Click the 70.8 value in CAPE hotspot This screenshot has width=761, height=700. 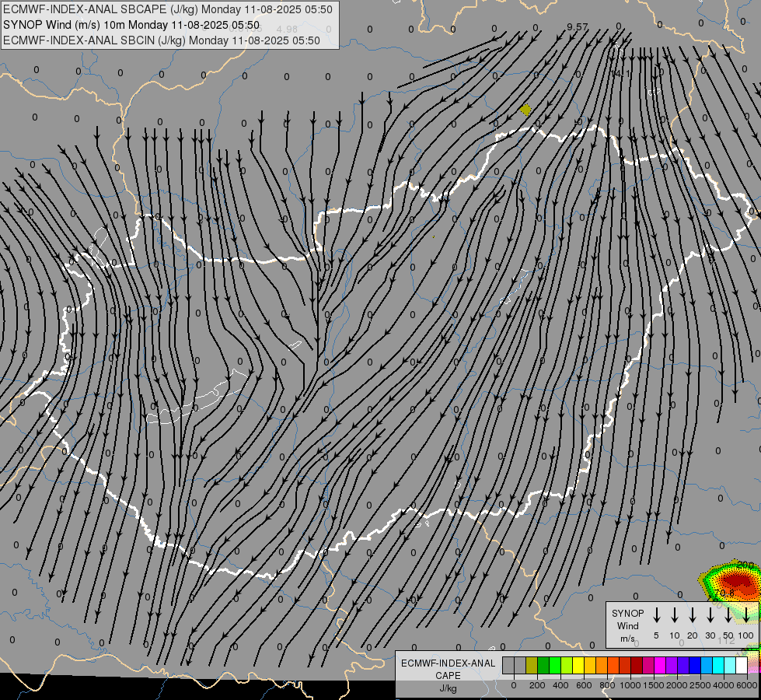pyautogui.click(x=724, y=593)
